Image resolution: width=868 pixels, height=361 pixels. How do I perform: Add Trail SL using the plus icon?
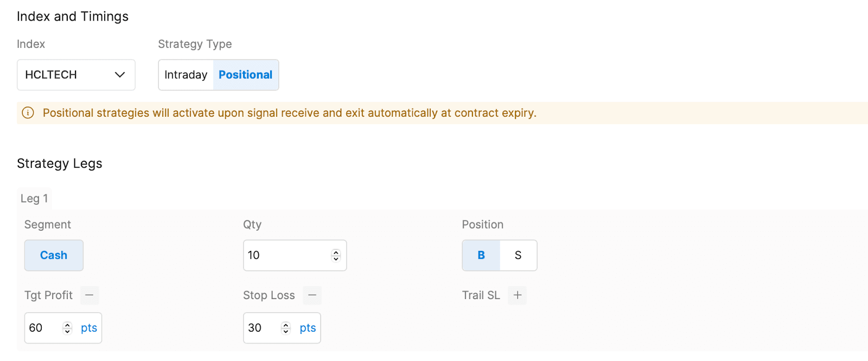point(518,295)
